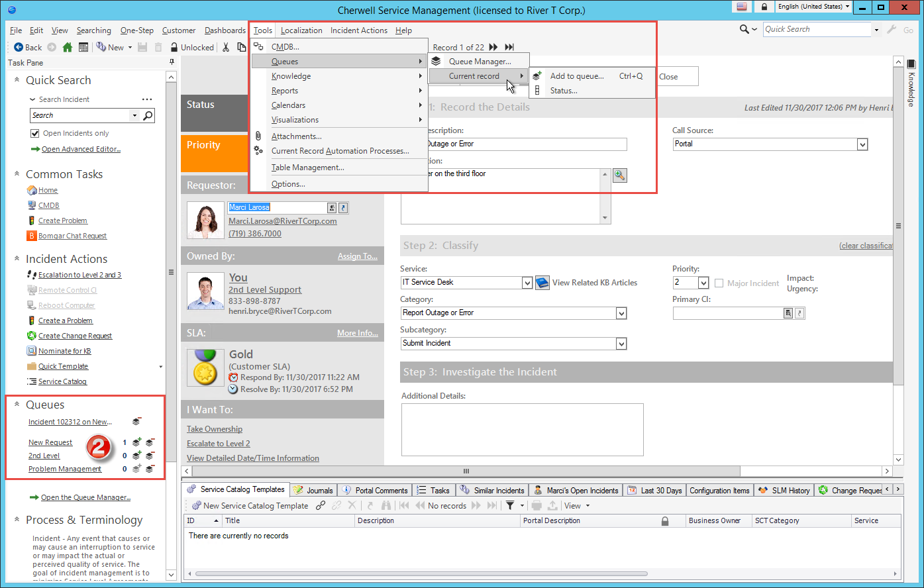This screenshot has width=924, height=588.
Task: Click the Quick Search magnifier in Task Pane
Action: 148,115
